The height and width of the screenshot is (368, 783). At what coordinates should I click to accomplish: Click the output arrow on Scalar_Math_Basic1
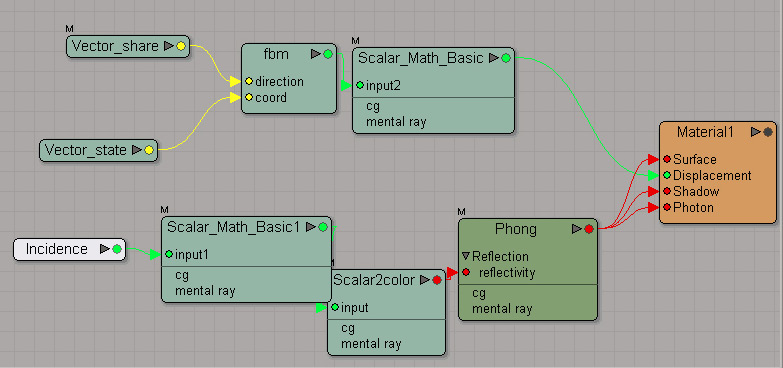tap(311, 227)
